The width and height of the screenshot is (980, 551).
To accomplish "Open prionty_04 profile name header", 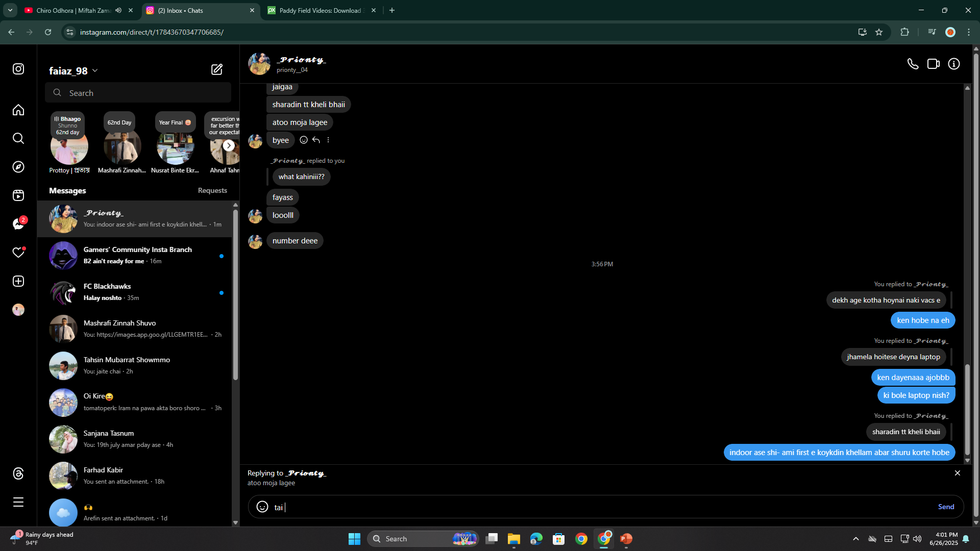I will pyautogui.click(x=301, y=60).
